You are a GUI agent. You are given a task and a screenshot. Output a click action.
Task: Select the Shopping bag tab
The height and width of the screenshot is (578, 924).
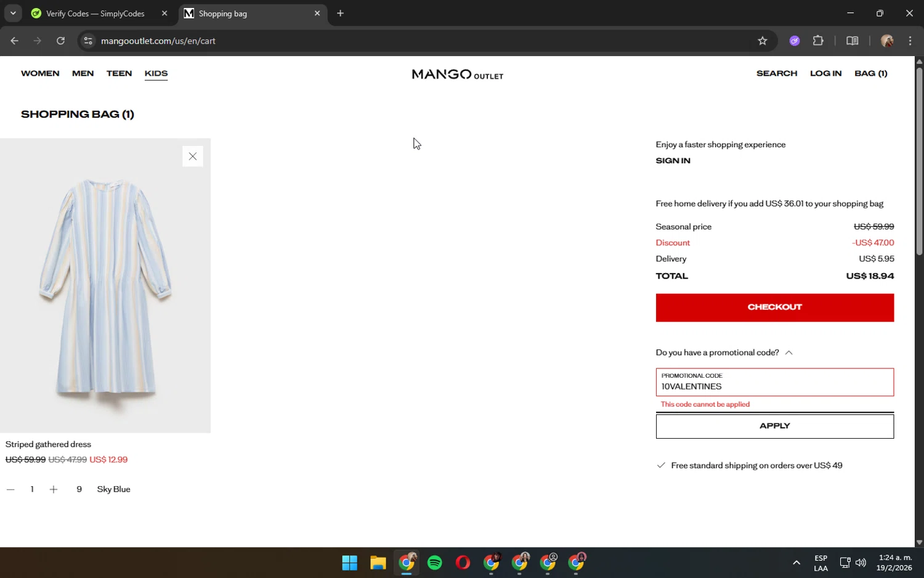coord(253,13)
